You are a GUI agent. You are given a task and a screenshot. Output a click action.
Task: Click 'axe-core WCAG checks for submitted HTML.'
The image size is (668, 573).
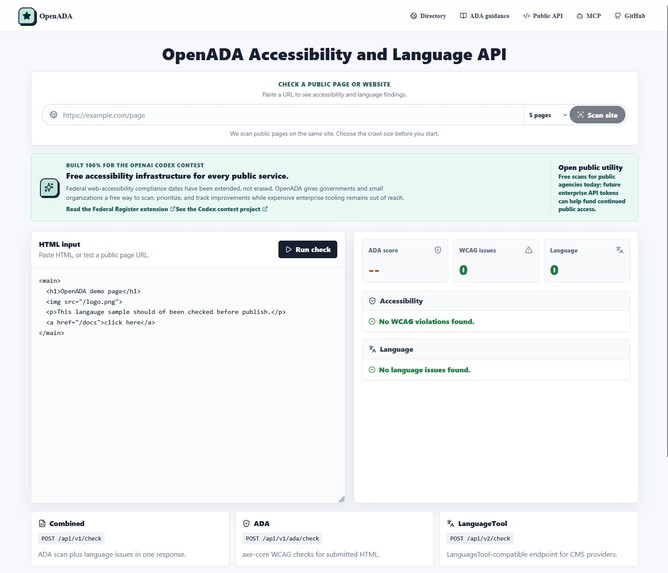[311, 555]
